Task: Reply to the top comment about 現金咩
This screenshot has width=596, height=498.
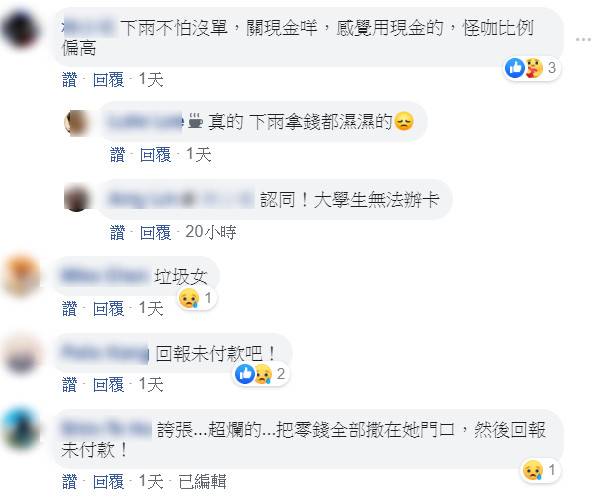Action: coord(109,79)
